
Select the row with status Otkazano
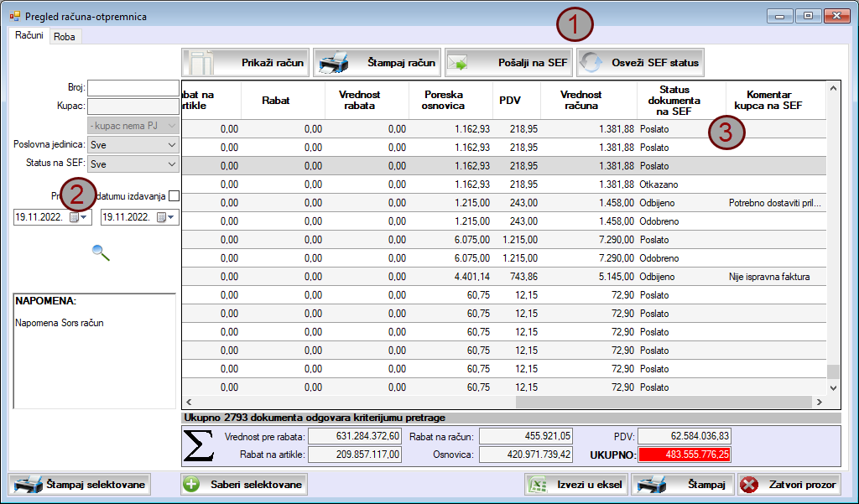(504, 184)
